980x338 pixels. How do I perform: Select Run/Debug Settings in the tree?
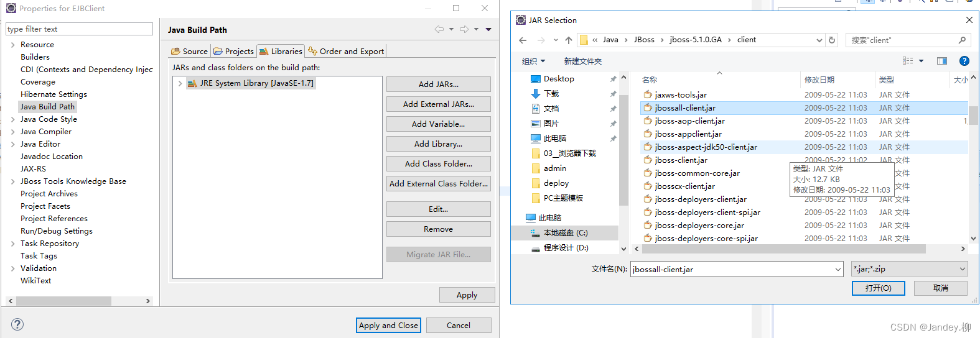(x=57, y=231)
